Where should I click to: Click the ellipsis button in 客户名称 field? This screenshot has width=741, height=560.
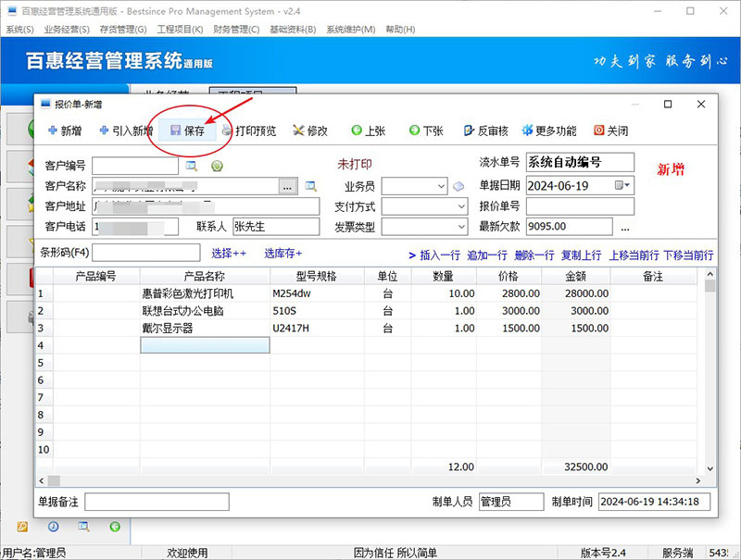click(287, 186)
